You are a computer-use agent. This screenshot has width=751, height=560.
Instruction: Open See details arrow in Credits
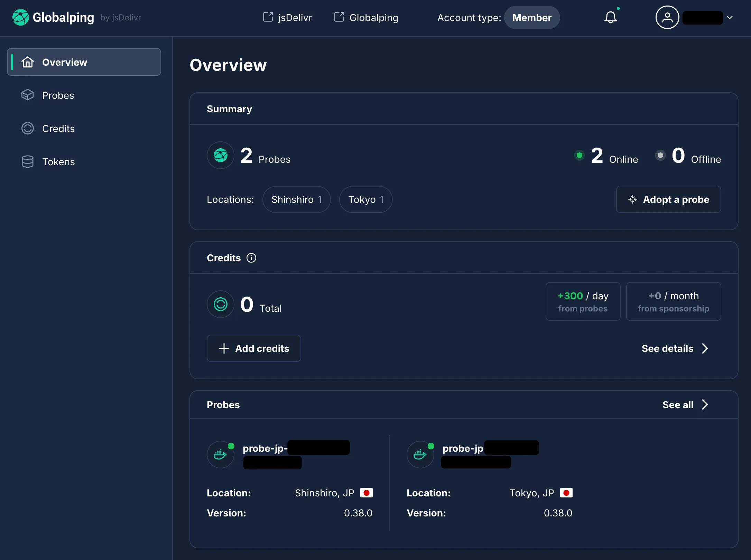705,348
